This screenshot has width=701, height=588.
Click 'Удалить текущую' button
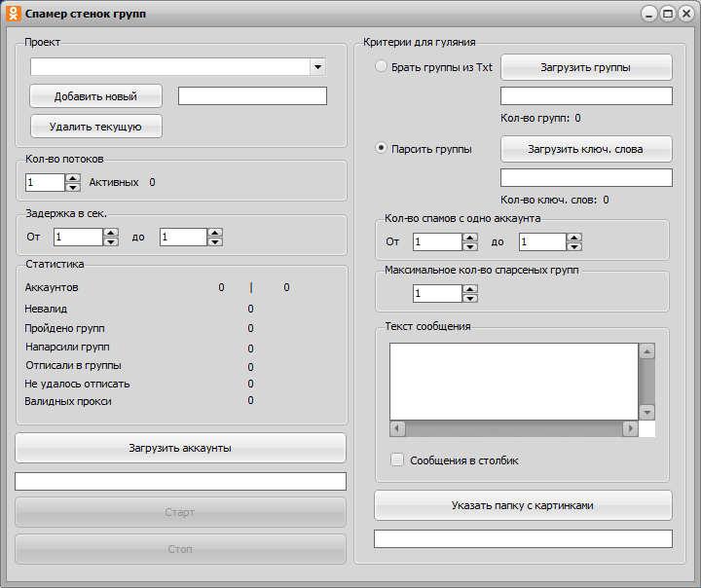point(95,127)
